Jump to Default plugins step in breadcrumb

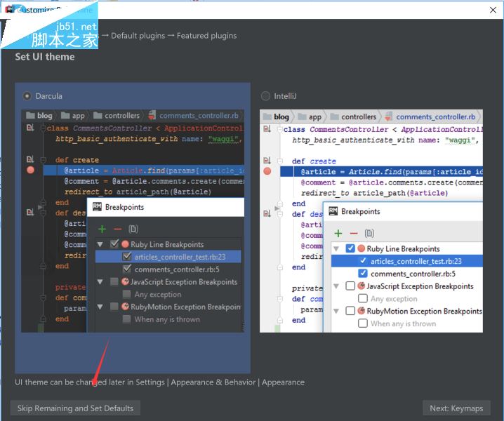138,36
